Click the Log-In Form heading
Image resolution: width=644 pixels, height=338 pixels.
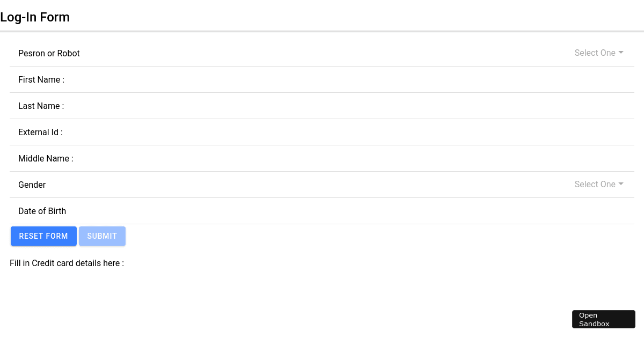[35, 17]
